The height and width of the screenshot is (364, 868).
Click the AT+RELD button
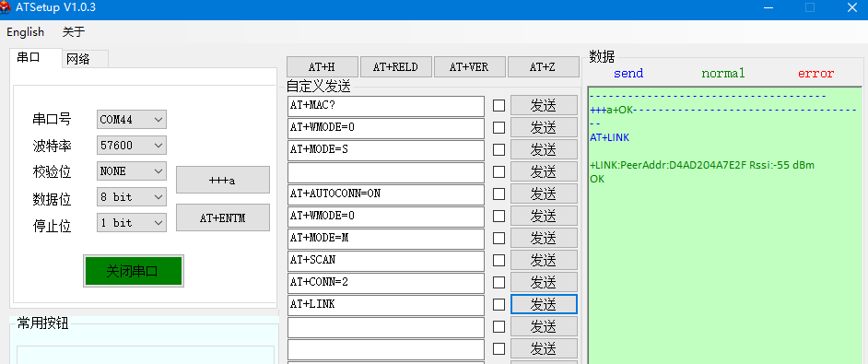pos(395,67)
